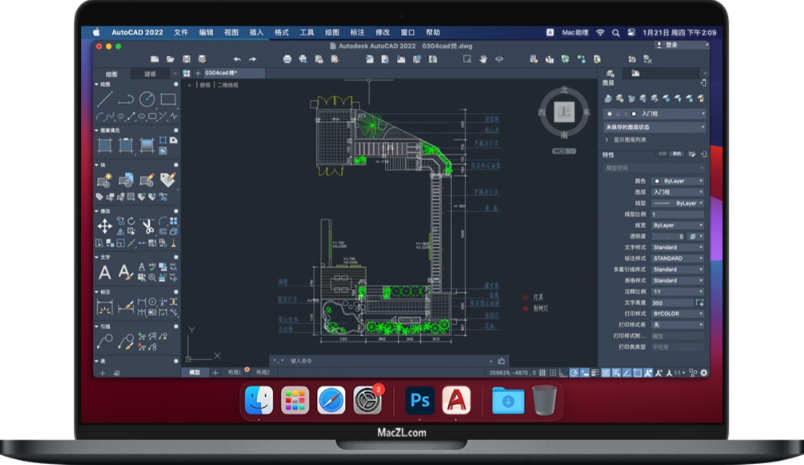Select the Multiline Text tool

tap(105, 272)
